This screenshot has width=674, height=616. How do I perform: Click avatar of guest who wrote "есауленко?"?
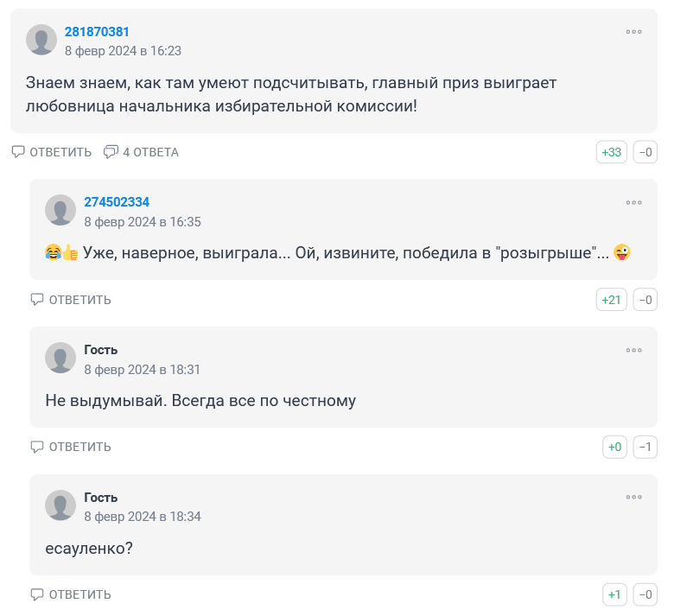point(60,505)
